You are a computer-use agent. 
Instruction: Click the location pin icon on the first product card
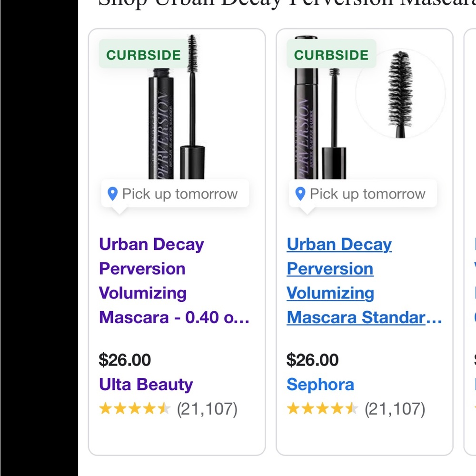[113, 193]
